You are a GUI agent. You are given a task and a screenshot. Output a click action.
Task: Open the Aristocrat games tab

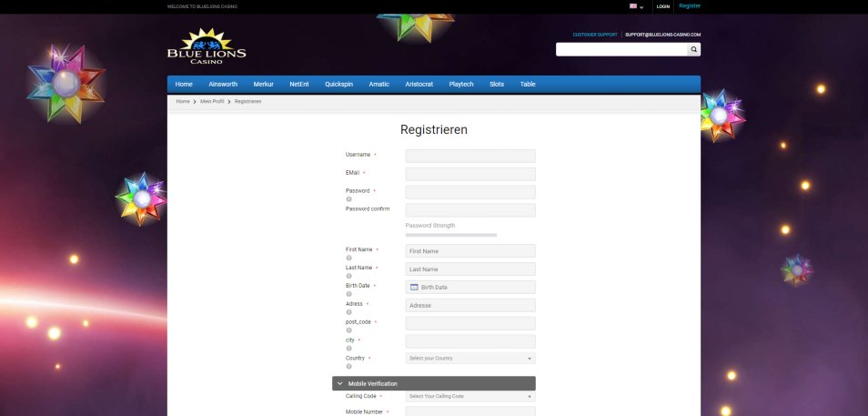pyautogui.click(x=419, y=84)
